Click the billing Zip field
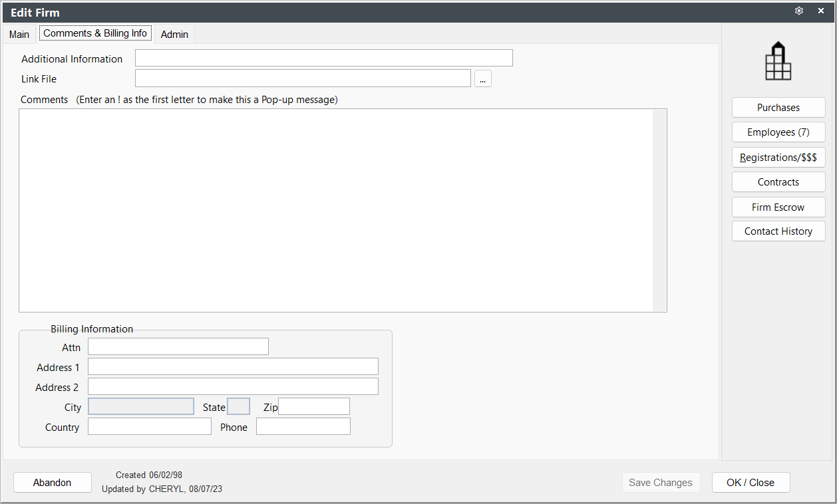This screenshot has width=837, height=504. [x=314, y=406]
